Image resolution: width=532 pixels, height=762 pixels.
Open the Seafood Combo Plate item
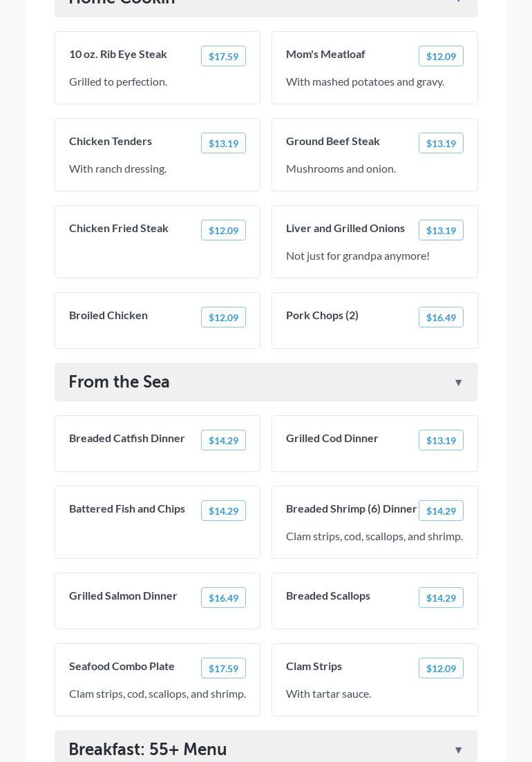pyautogui.click(x=122, y=666)
